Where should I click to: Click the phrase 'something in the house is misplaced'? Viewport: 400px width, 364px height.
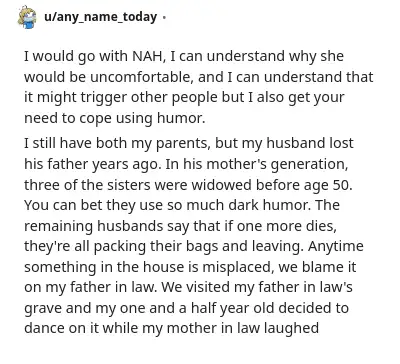149,267
